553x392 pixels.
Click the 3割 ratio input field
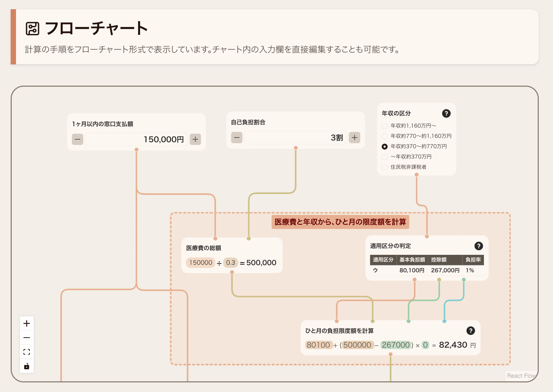[295, 137]
